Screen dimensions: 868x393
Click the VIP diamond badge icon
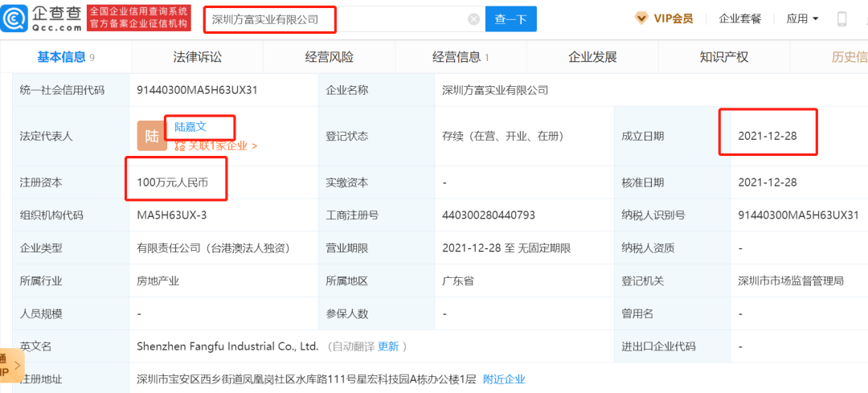(x=641, y=18)
